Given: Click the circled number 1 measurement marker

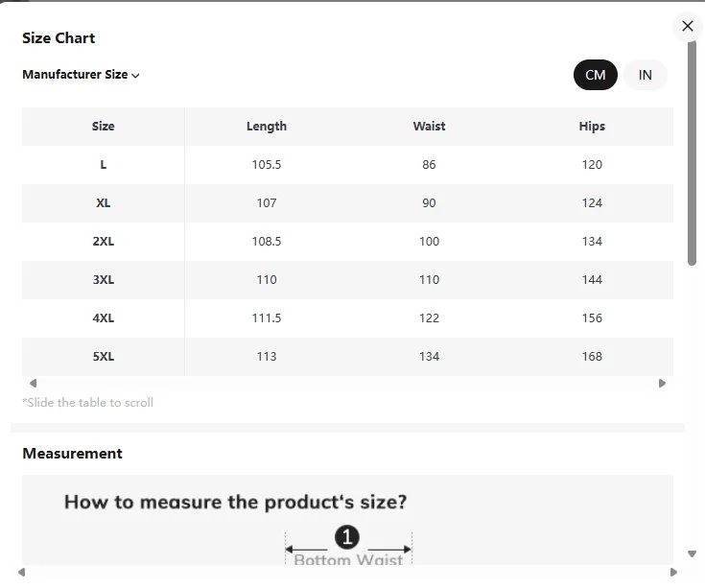Looking at the screenshot, I should (x=348, y=536).
